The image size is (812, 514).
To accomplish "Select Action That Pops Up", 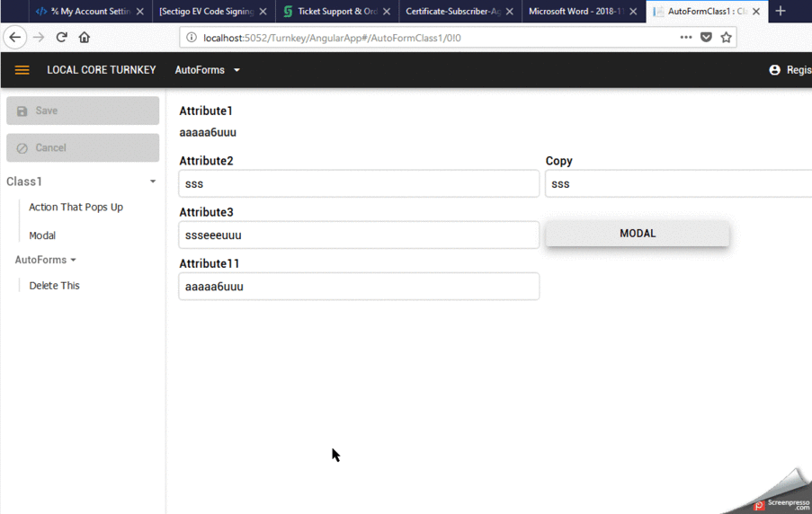I will coord(76,208).
